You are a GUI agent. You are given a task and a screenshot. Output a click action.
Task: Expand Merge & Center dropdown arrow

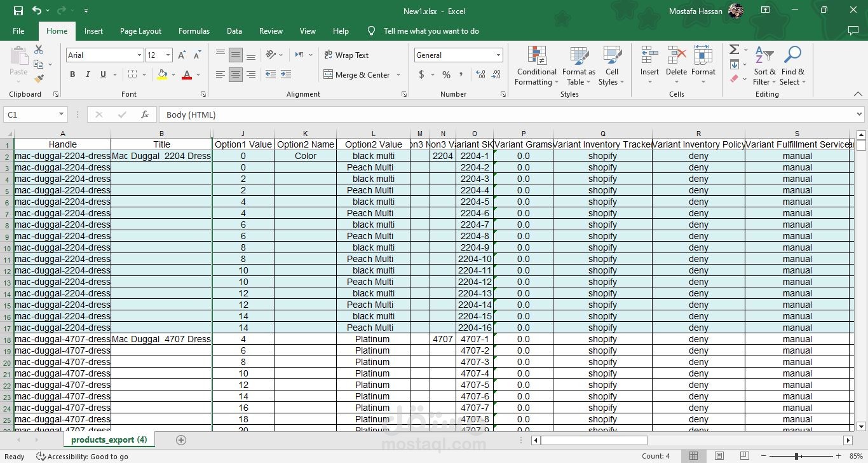point(398,74)
